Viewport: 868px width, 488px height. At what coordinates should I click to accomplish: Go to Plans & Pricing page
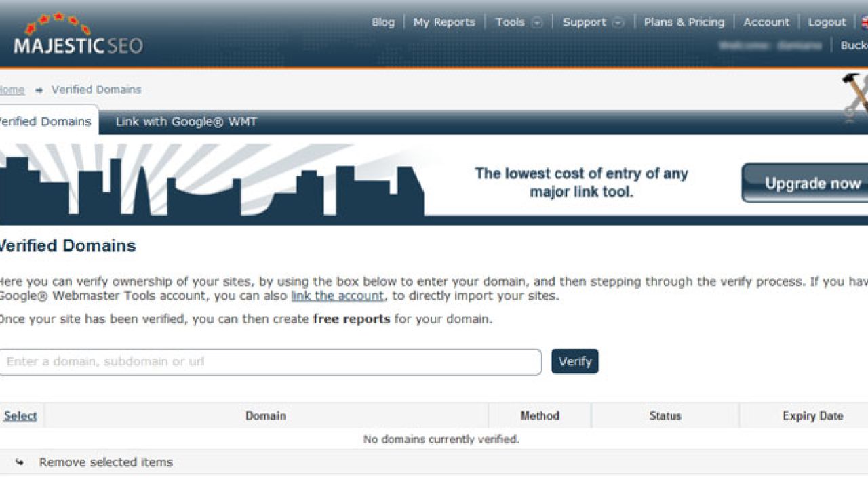point(684,22)
